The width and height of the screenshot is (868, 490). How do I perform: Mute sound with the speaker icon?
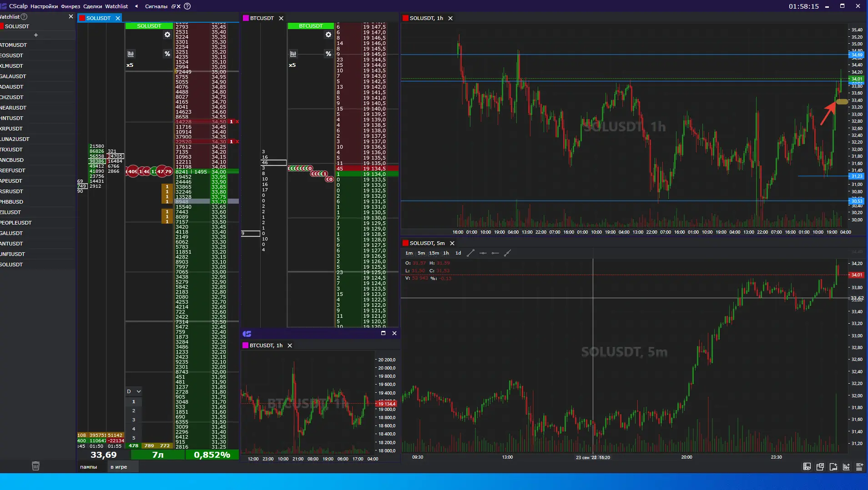pyautogui.click(x=136, y=6)
